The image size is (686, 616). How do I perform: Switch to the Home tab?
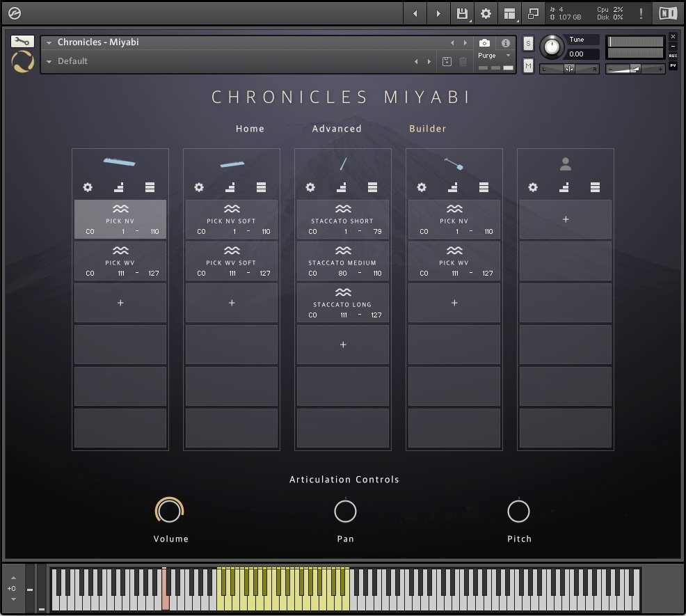pyautogui.click(x=250, y=129)
